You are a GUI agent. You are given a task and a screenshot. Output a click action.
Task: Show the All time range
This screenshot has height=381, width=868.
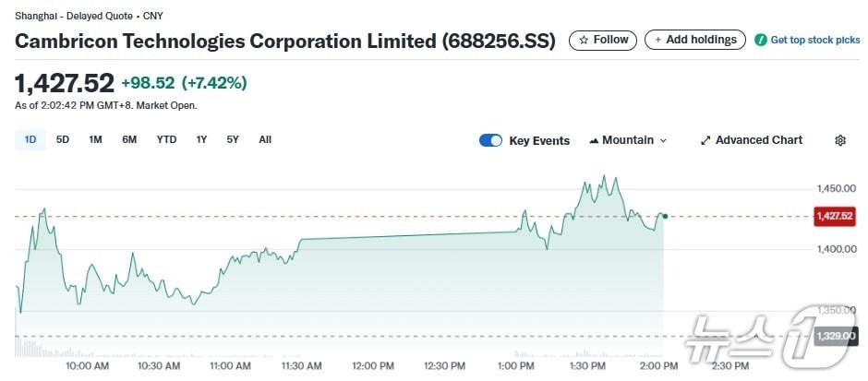click(x=265, y=139)
